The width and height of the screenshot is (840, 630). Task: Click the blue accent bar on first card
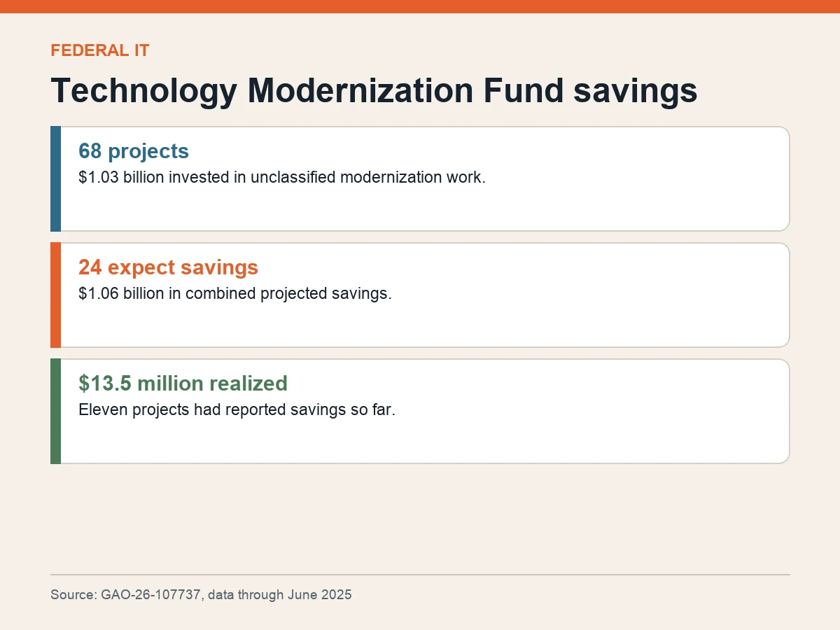[55, 178]
